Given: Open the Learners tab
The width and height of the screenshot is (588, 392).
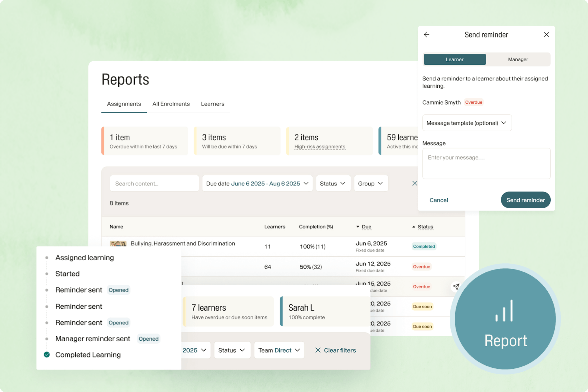Looking at the screenshot, I should pyautogui.click(x=213, y=104).
